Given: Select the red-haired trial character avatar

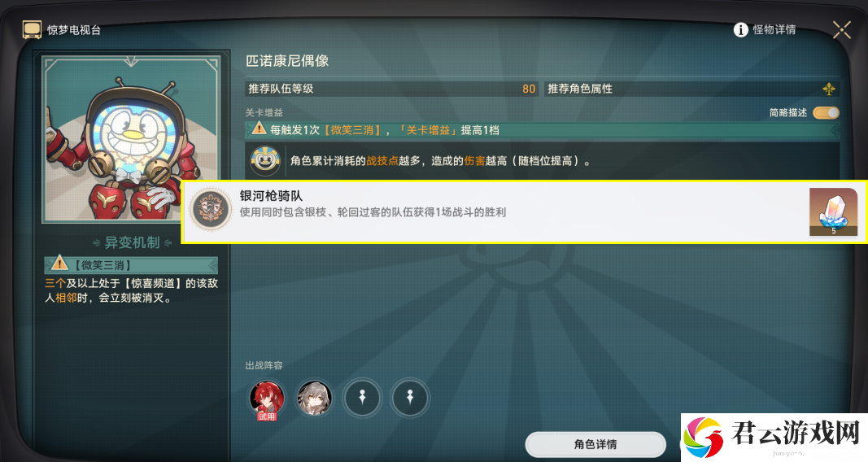Looking at the screenshot, I should coord(267,398).
